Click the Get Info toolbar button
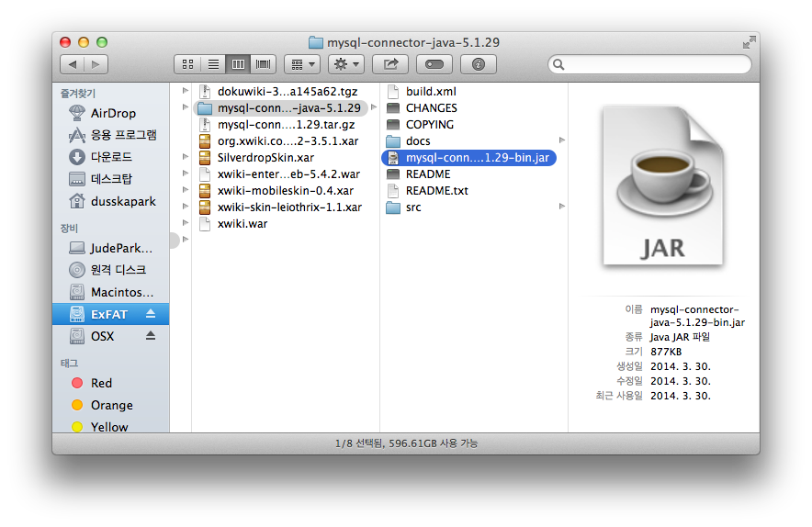The height and width of the screenshot is (527, 812). [478, 64]
